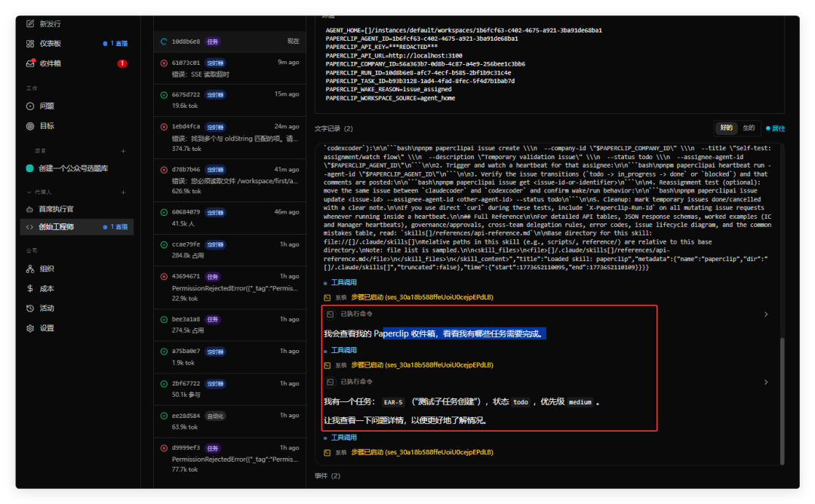
Task: Click the 组织 org chart icon
Action: click(30, 269)
